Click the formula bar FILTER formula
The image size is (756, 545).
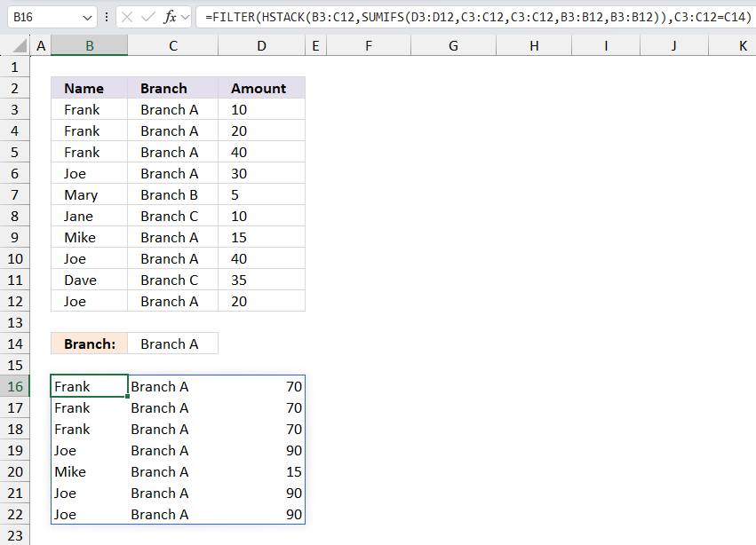click(x=478, y=18)
